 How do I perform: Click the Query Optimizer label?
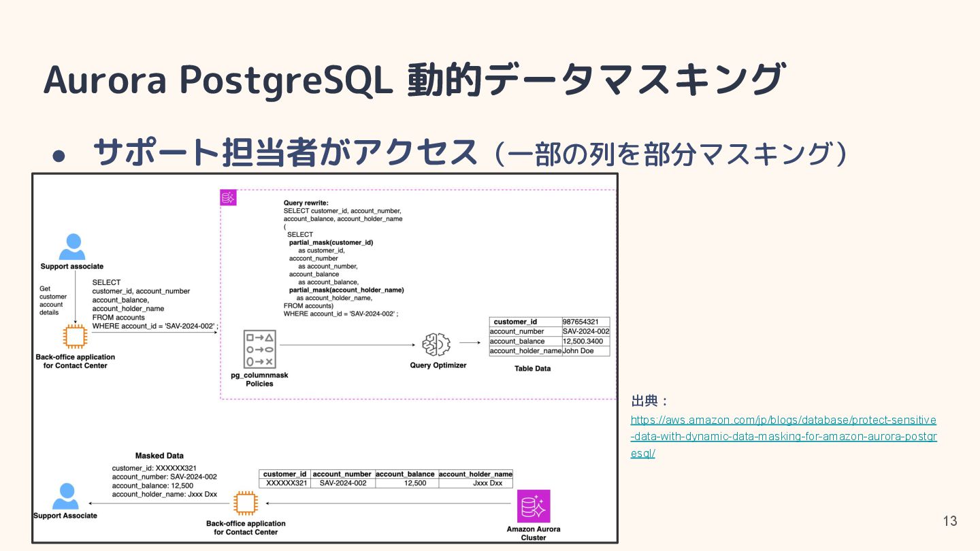pyautogui.click(x=438, y=365)
